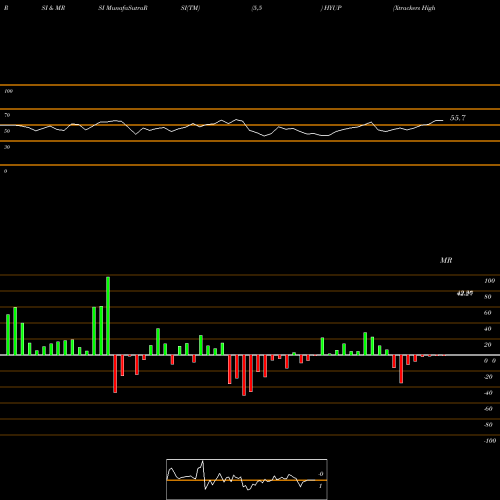The height and width of the screenshot is (500, 500).
Task: Click the 70 level label on RSI axis
Action: [7, 115]
